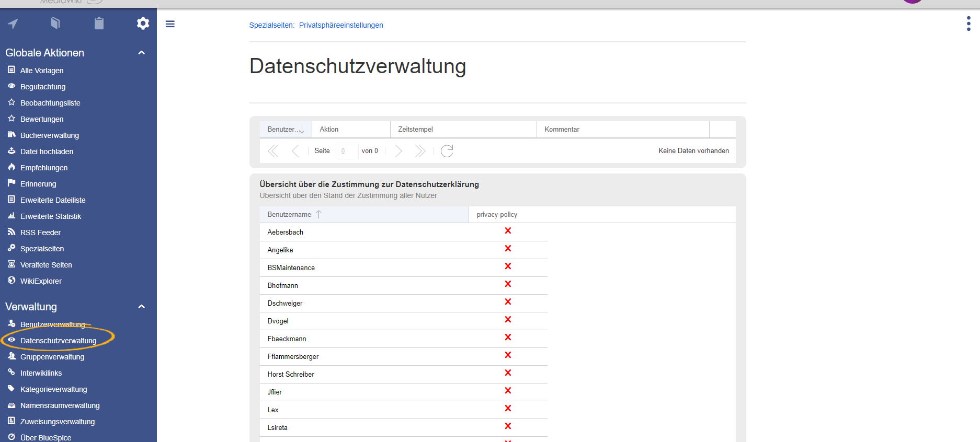This screenshot has width=980, height=442.
Task: Collapse the Verwaltung section
Action: (141, 307)
